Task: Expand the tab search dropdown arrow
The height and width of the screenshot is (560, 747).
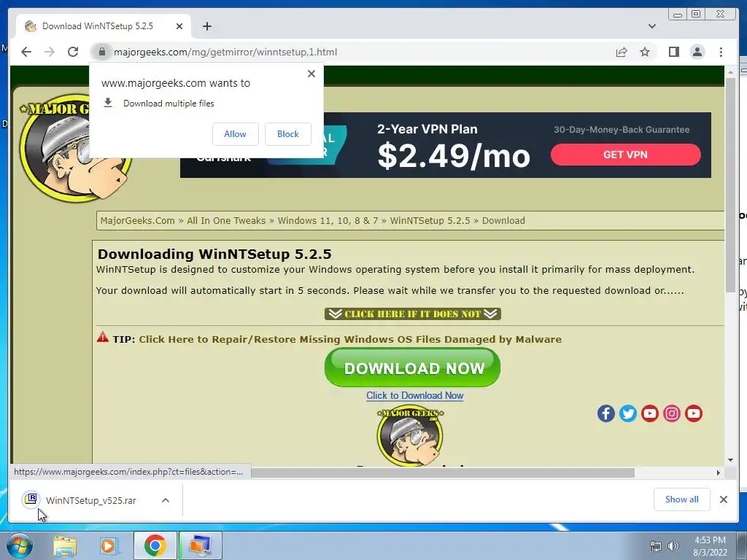Action: coord(652,26)
